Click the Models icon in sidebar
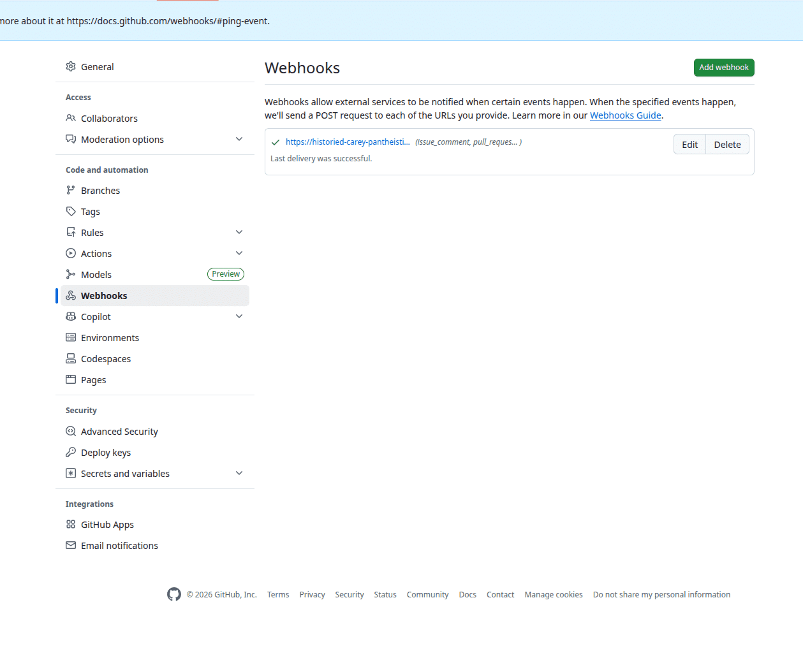Viewport: 803px width, 672px height. pos(71,274)
